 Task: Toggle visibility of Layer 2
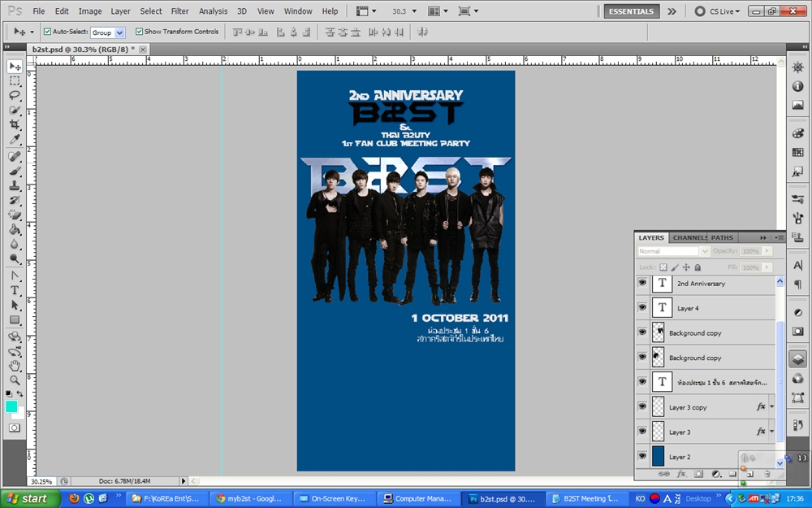pos(642,456)
